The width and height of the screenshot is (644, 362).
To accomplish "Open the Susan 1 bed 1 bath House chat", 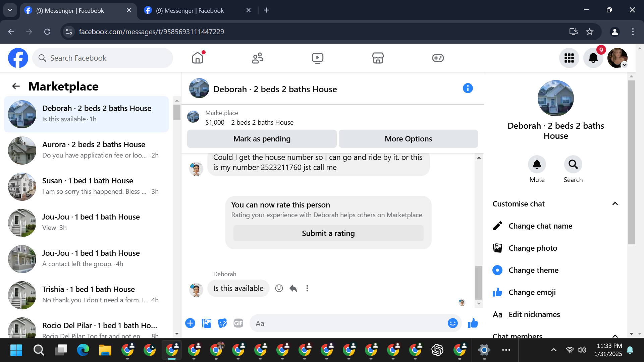I will coord(86,187).
